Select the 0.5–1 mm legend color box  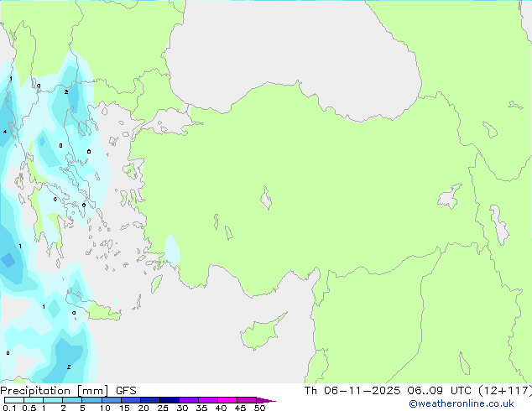[x=34, y=400]
